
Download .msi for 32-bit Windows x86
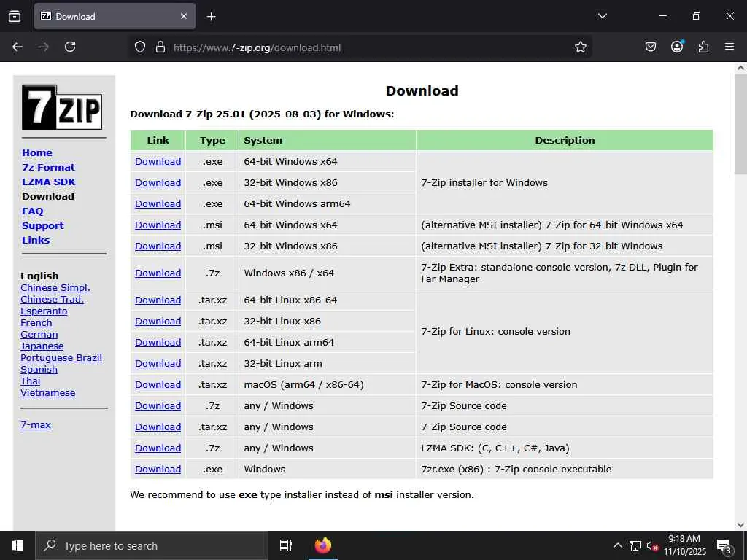pyautogui.click(x=158, y=246)
